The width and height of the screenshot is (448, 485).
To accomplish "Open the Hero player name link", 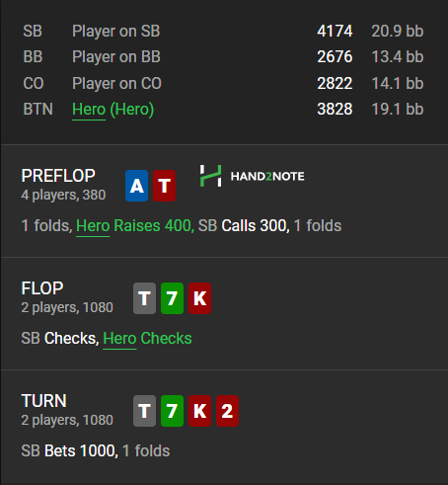I will click(x=89, y=110).
